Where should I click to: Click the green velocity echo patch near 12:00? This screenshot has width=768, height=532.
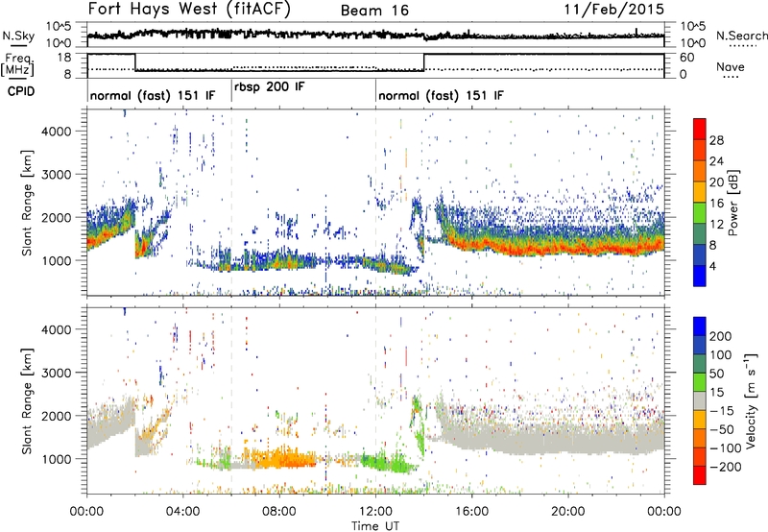387,462
